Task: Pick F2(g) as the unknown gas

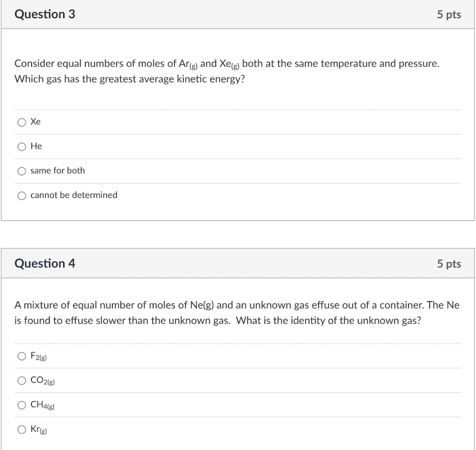Action: [x=21, y=356]
